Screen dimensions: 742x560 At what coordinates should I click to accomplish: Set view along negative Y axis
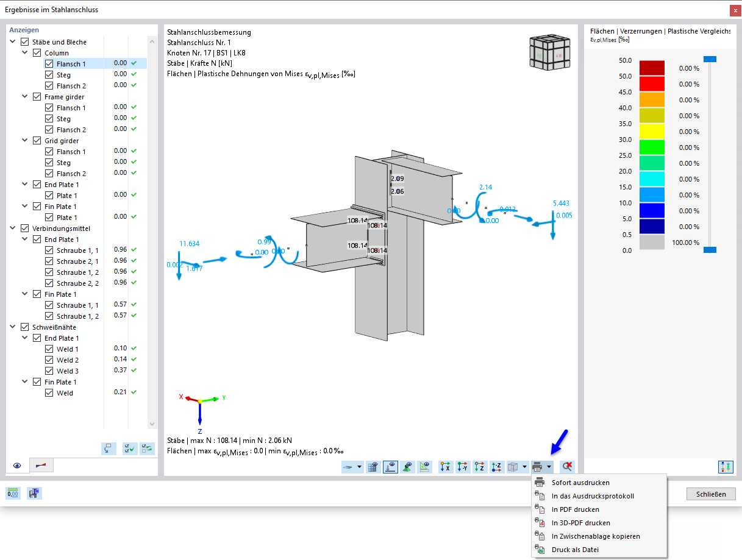463,467
